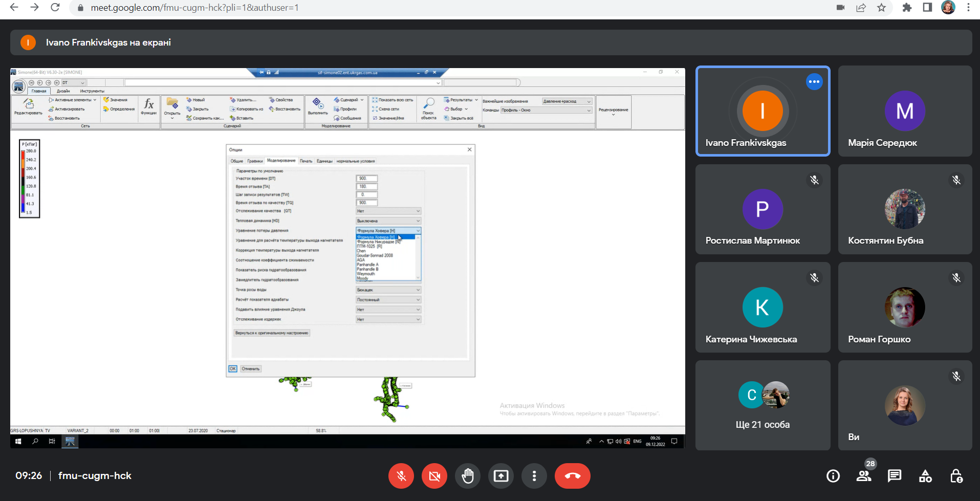
Task: Click the present screen button
Action: tap(501, 476)
